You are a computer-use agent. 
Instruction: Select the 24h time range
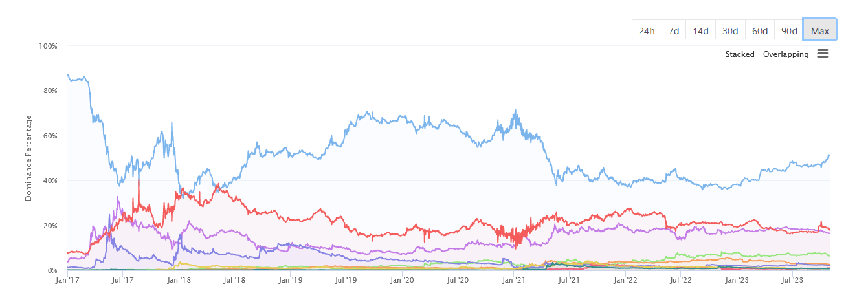[x=647, y=30]
